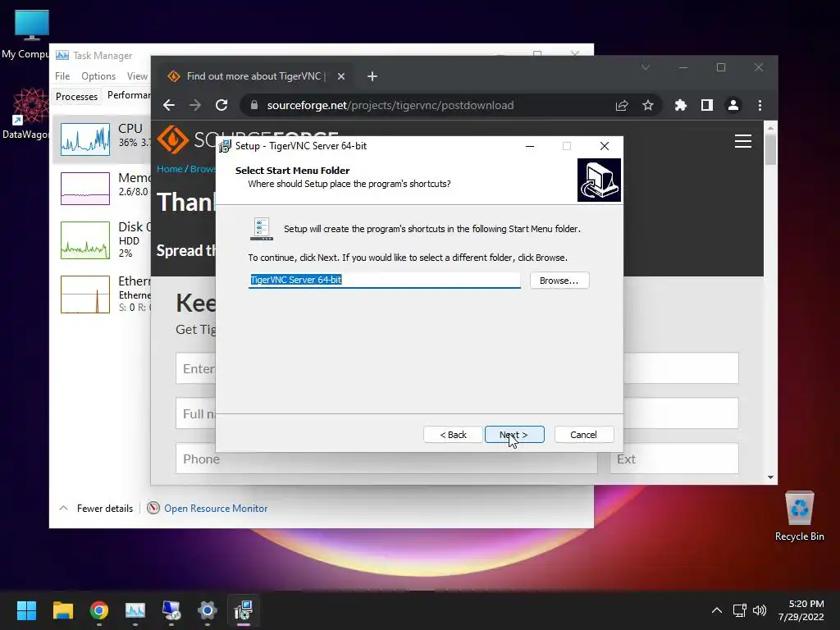Open SourceForge hamburger menu
Viewport: 840px width, 630px height.
pos(743,141)
